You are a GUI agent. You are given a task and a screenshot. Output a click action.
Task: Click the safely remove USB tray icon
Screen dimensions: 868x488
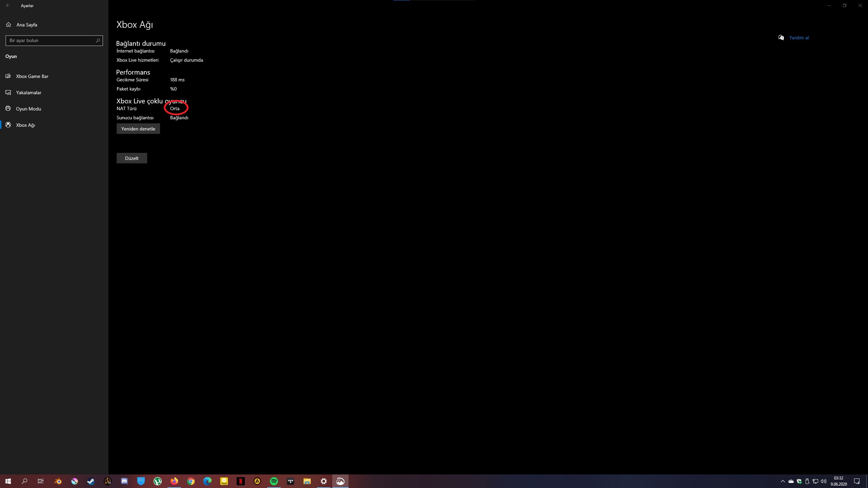pyautogui.click(x=807, y=481)
